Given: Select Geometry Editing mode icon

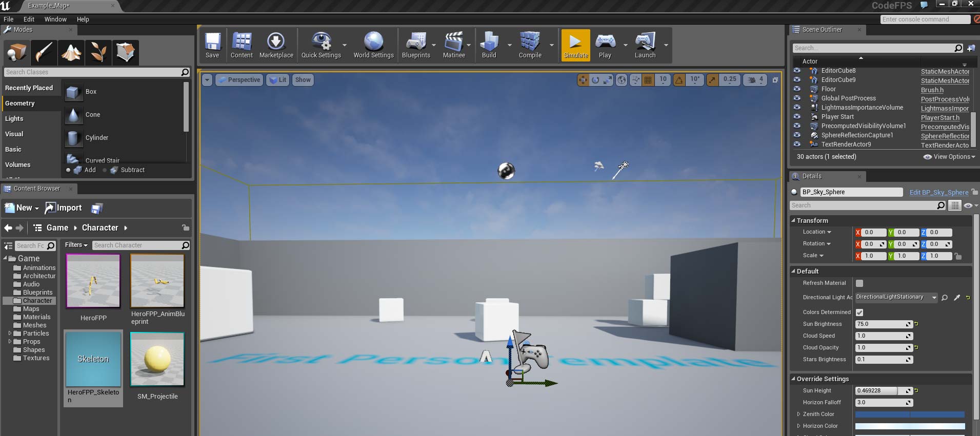Looking at the screenshot, I should pyautogui.click(x=125, y=52).
